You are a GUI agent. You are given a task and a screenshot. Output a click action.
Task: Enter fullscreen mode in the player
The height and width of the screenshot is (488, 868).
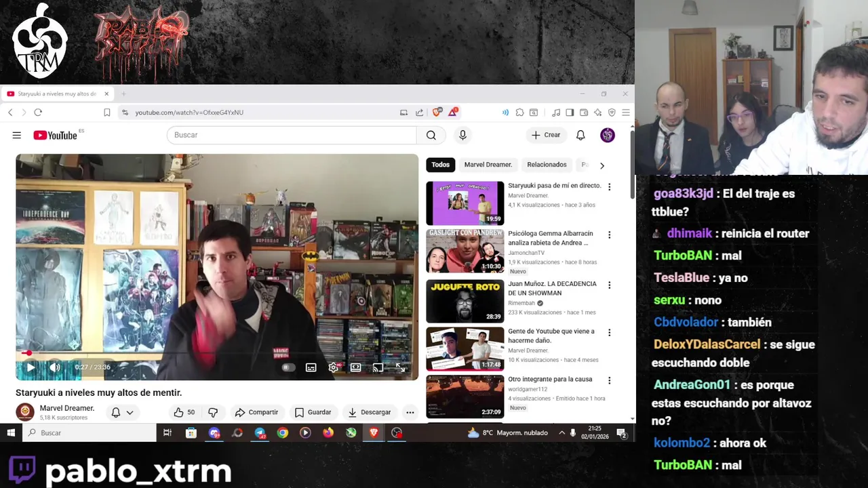pos(400,367)
